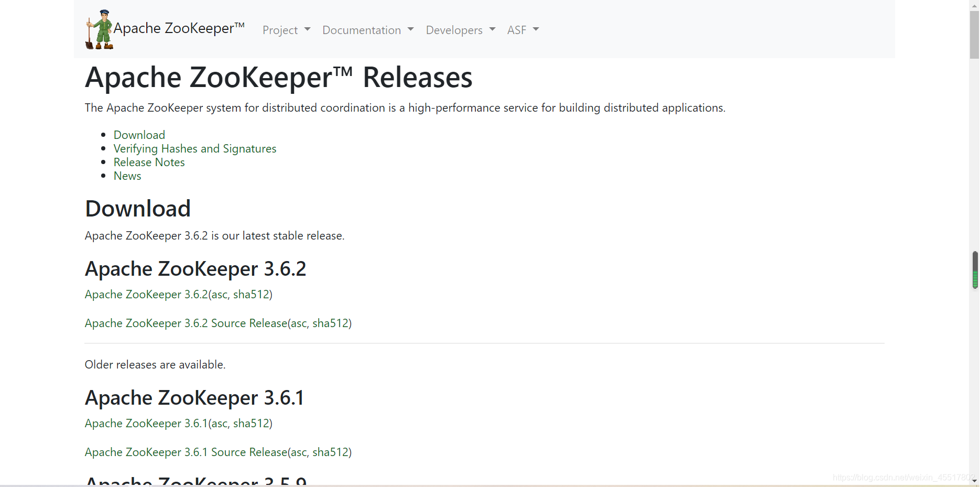Viewport: 980px width, 487px height.
Task: Click the Download section heading
Action: pos(138,209)
